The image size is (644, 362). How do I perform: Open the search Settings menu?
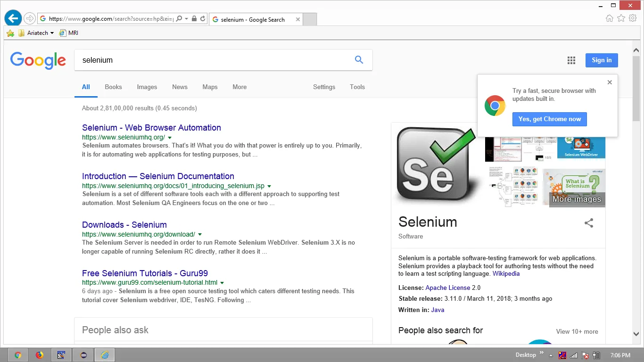point(324,87)
